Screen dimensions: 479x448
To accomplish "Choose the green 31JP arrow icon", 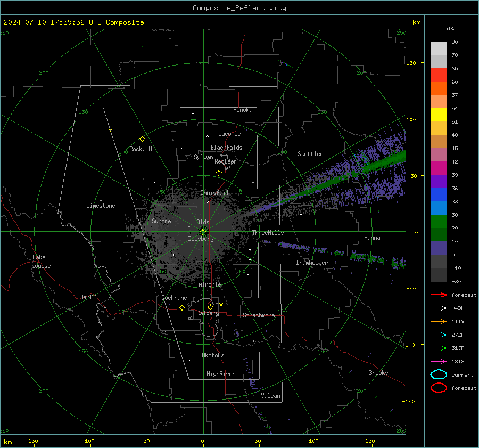I will pos(439,348).
